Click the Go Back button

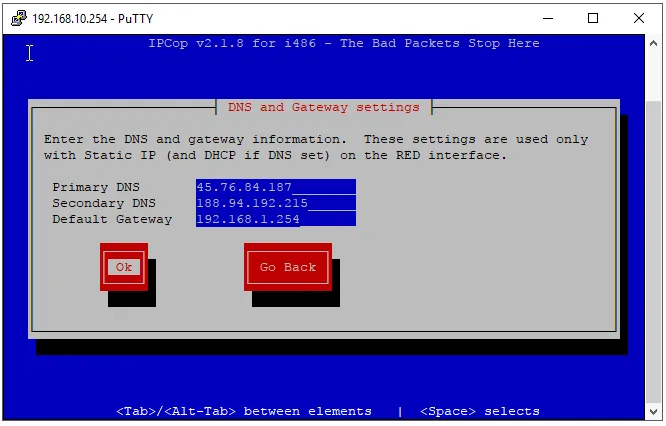pyautogui.click(x=288, y=267)
